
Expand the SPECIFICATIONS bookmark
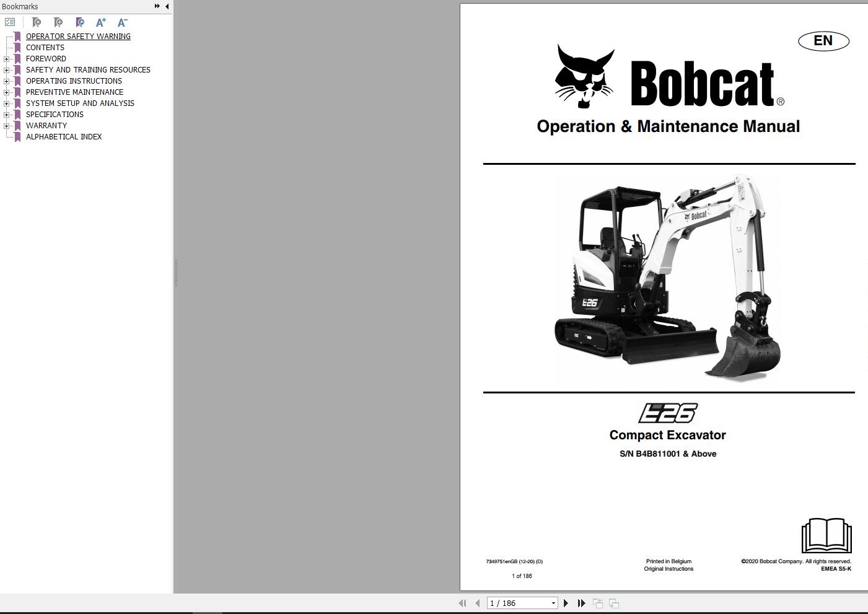(7, 115)
